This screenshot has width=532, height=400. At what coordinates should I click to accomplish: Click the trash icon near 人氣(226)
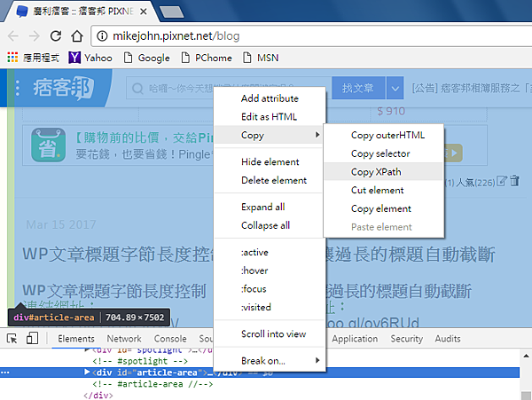514,181
